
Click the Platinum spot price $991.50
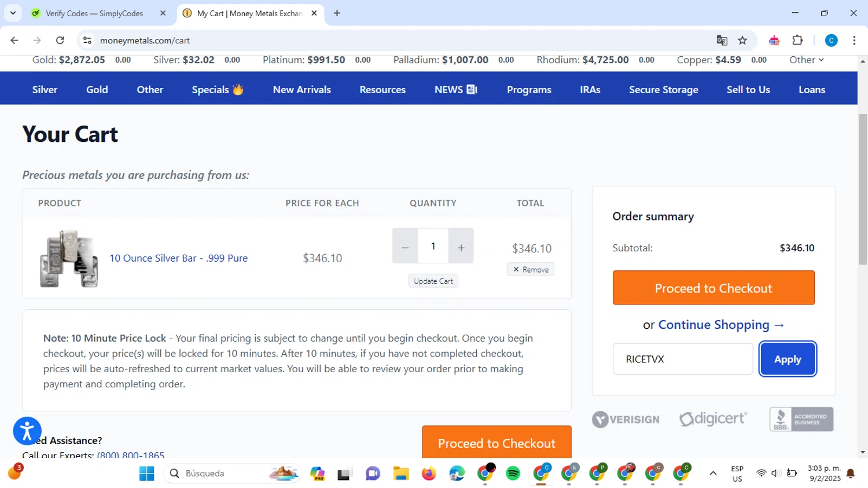point(326,60)
